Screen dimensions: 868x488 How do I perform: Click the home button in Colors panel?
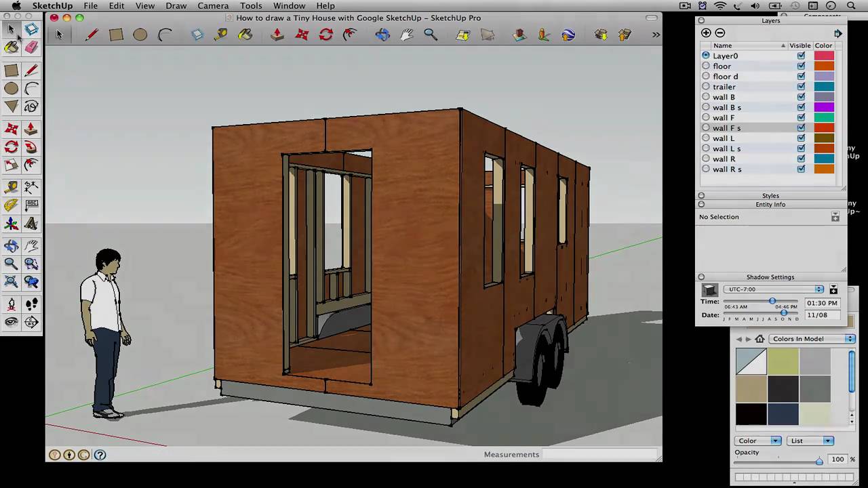coord(759,339)
